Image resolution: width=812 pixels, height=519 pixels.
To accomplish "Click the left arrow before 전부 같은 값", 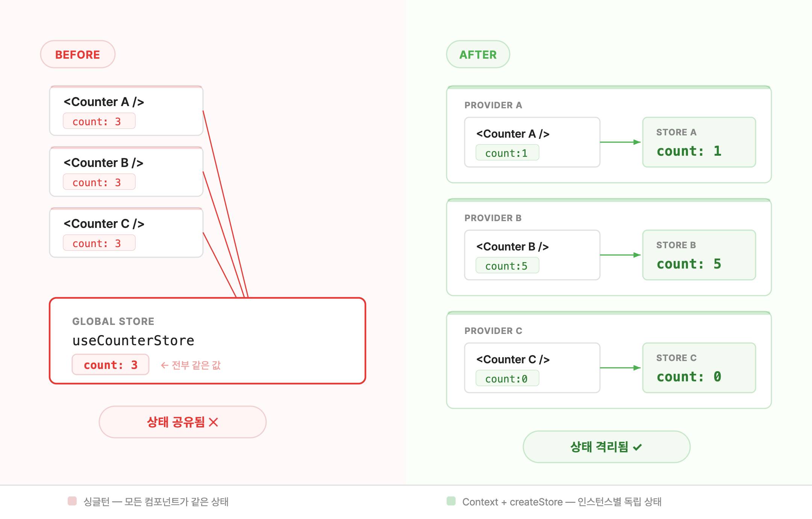I will pyautogui.click(x=164, y=365).
